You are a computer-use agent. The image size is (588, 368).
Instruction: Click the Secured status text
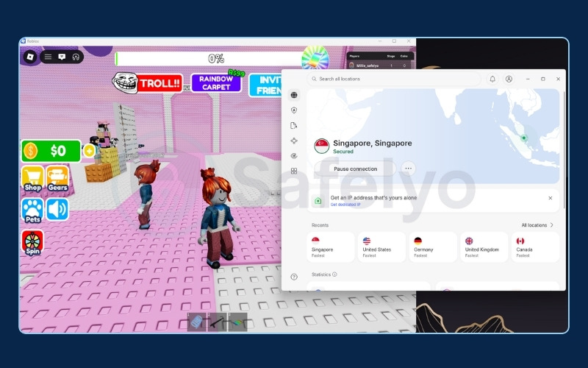pyautogui.click(x=343, y=152)
